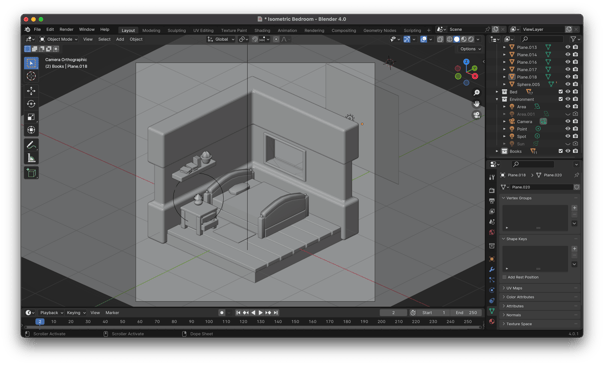The height and width of the screenshot is (365, 604).
Task: Choose the Move tool
Action: (31, 91)
